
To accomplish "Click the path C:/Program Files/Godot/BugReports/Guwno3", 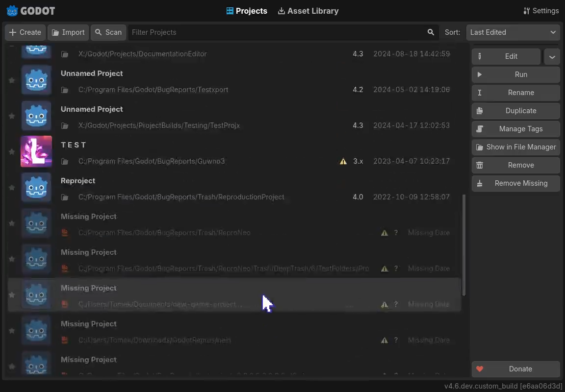I will point(152,161).
